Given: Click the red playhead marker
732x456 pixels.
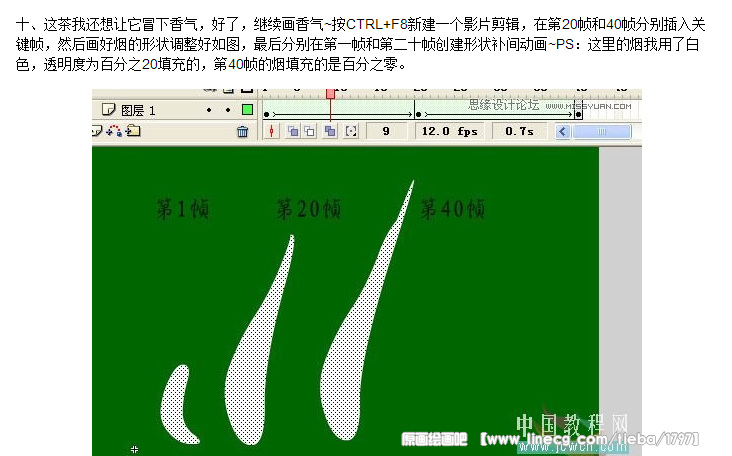Looking at the screenshot, I should click(x=330, y=93).
